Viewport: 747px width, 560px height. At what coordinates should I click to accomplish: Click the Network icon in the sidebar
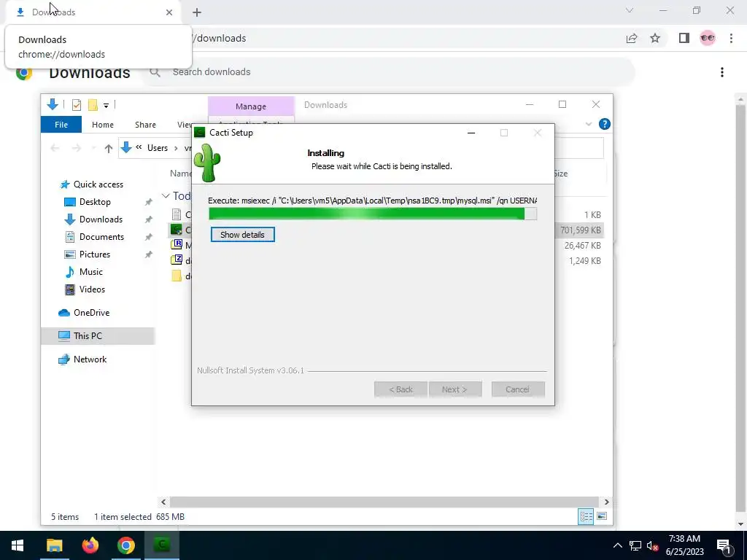pos(64,359)
